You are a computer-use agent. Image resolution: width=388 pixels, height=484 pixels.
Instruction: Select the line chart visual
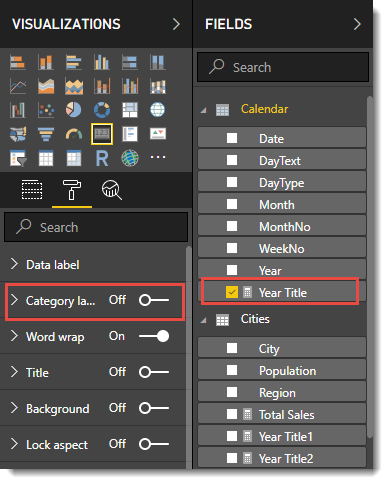pyautogui.click(x=18, y=86)
